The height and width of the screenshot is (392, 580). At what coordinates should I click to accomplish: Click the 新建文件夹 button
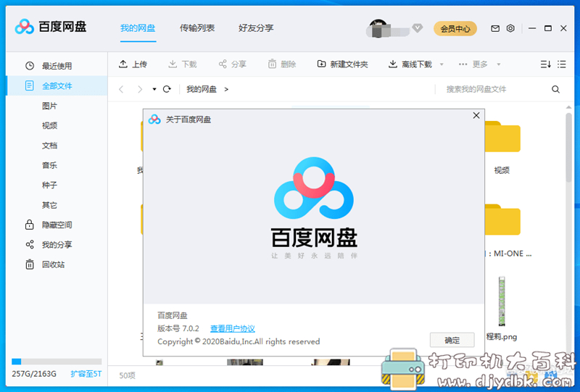342,64
